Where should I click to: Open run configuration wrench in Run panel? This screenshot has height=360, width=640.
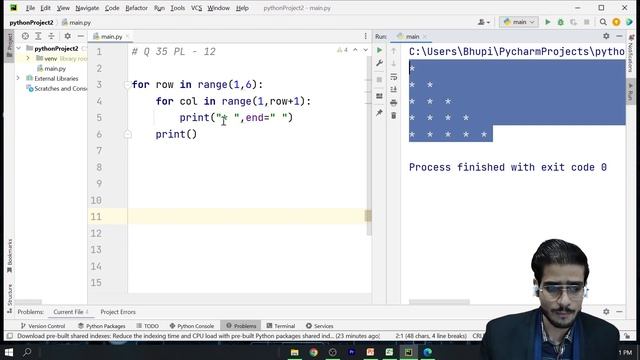pos(380,63)
